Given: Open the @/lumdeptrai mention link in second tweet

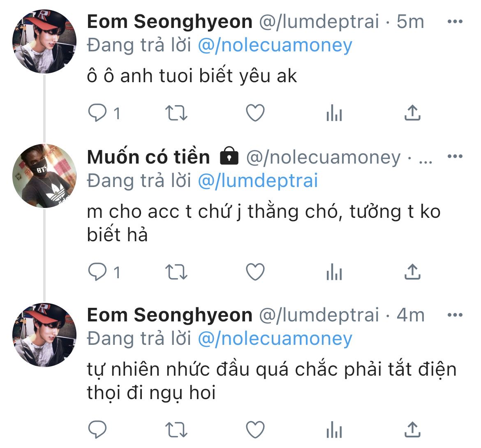Looking at the screenshot, I should point(258,181).
